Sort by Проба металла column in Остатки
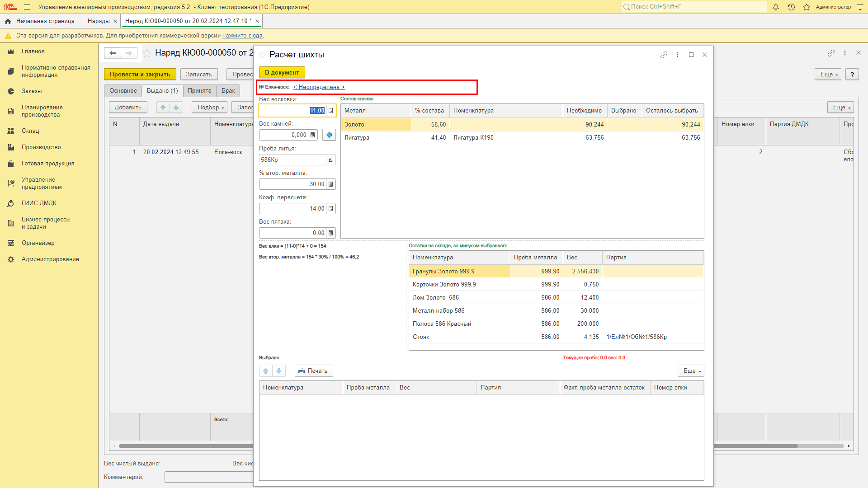Viewport: 868px width, 488px height. click(x=536, y=258)
